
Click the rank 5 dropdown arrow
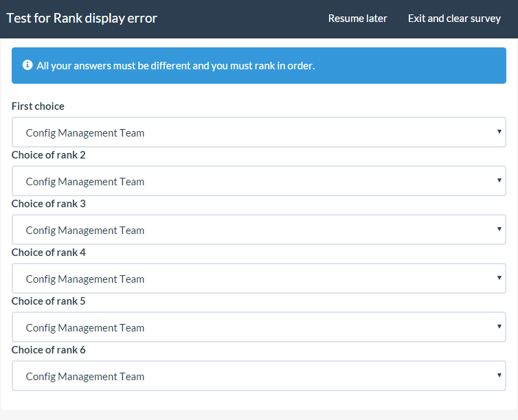tap(499, 327)
